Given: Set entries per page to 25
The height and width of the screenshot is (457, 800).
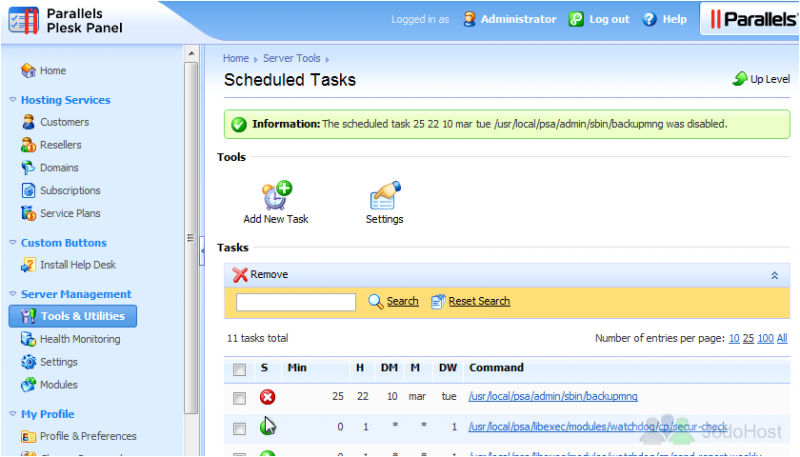Looking at the screenshot, I should pyautogui.click(x=748, y=338).
